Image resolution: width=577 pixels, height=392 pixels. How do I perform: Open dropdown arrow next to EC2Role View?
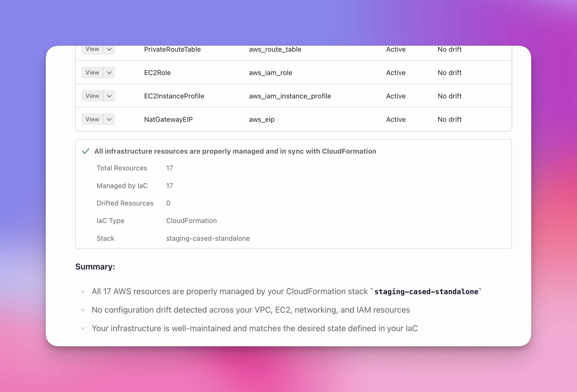[x=109, y=72]
